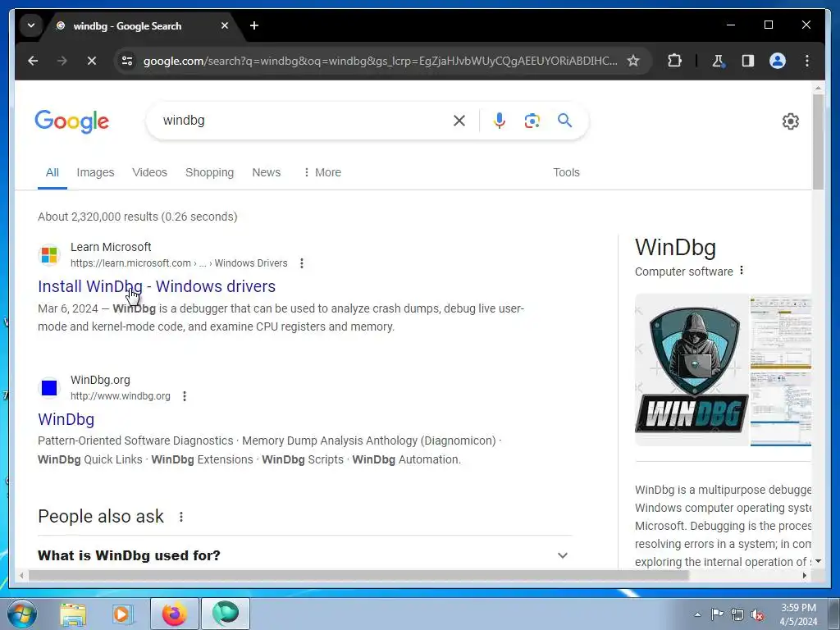Switch to Firefox in the taskbar

coord(175,614)
